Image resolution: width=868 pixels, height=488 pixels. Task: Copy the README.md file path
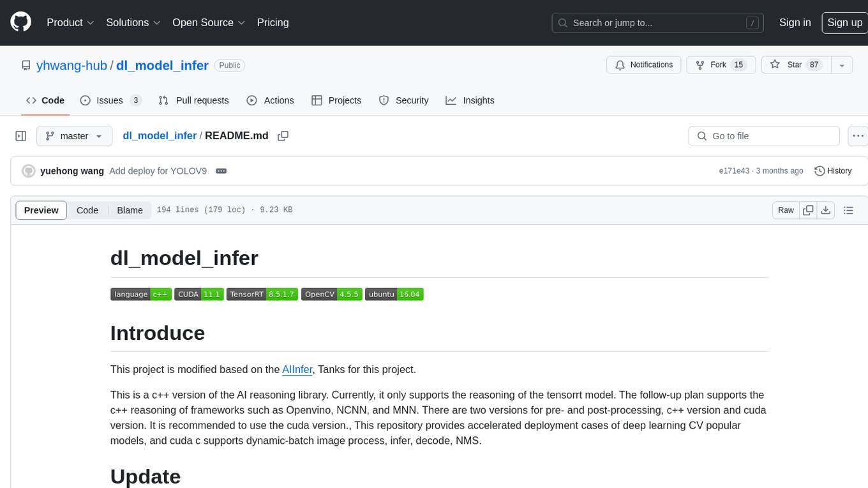tap(283, 136)
